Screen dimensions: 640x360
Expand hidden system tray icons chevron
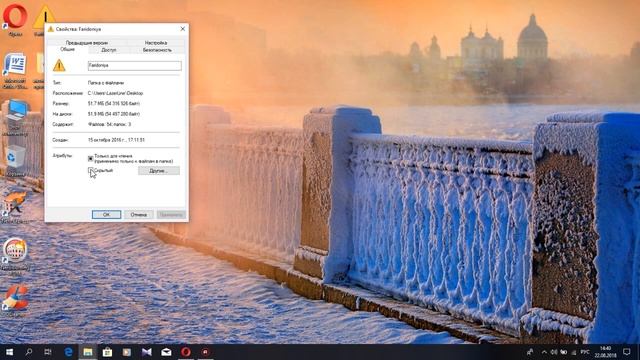[x=544, y=351]
